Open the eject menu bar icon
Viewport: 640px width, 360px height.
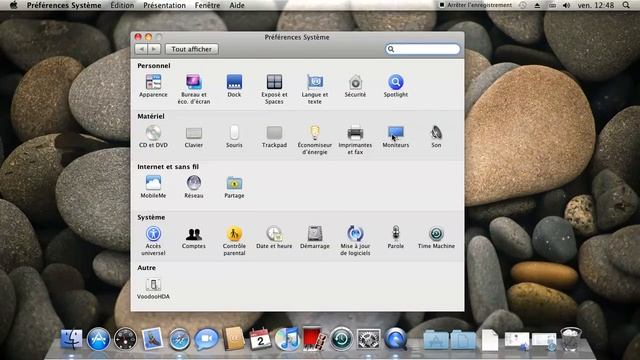[x=537, y=5]
